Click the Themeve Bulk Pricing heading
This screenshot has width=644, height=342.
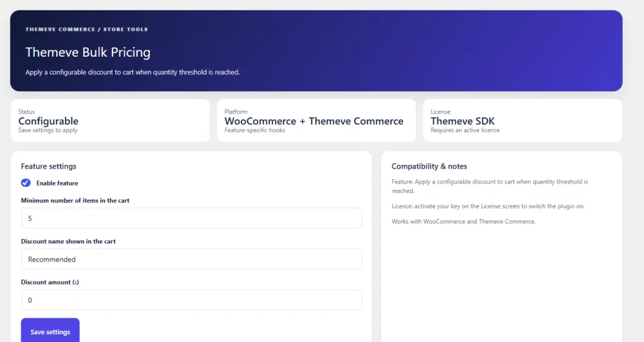[88, 52]
